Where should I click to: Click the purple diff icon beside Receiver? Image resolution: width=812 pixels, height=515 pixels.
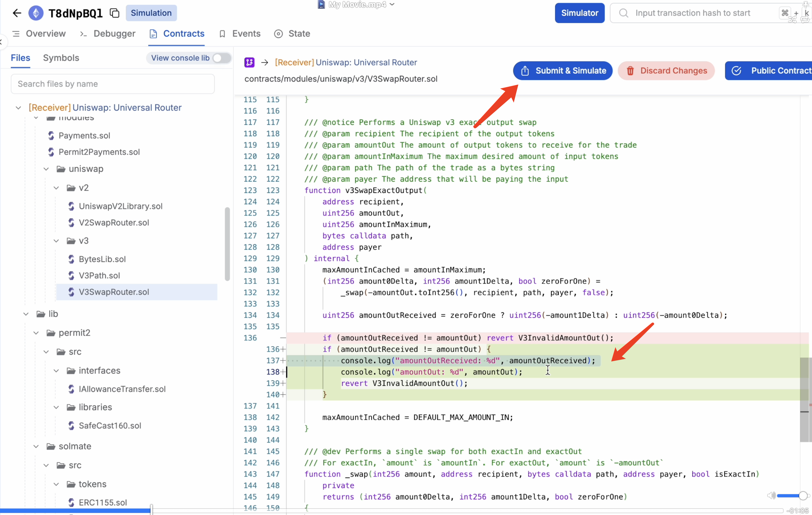(x=249, y=62)
